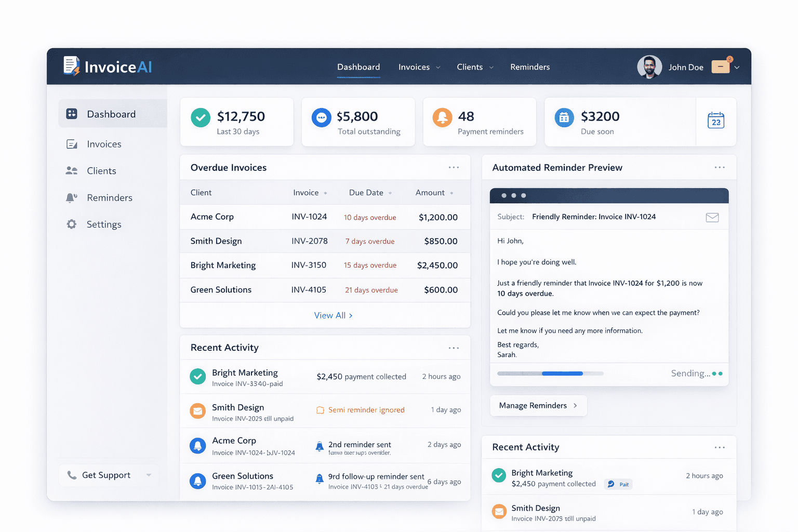Click the Sending progress bar
The height and width of the screenshot is (532, 798).
click(550, 373)
